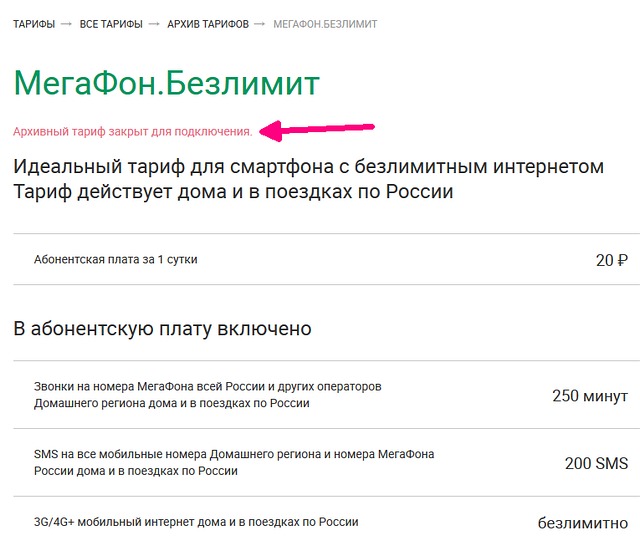640x536 pixels.
Task: Select 'Тариф действует дома и в поездках' line
Action: (233, 191)
